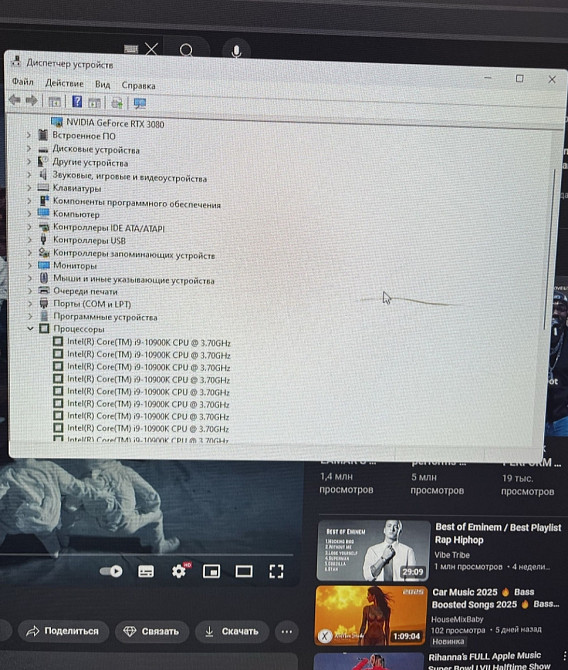This screenshot has width=568, height=670.
Task: Expand Звуковые, игровые и видеоустройства chevron
Action: click(x=29, y=175)
